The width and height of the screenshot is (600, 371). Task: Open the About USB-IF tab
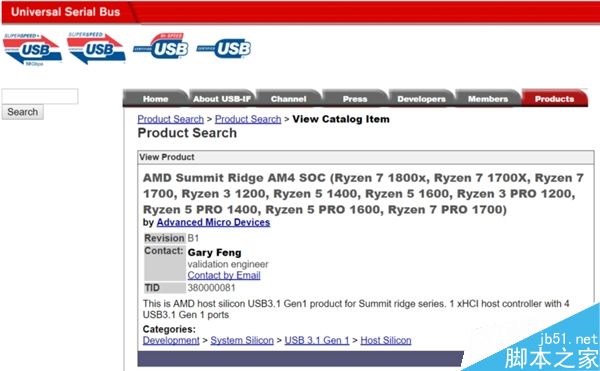point(222,99)
